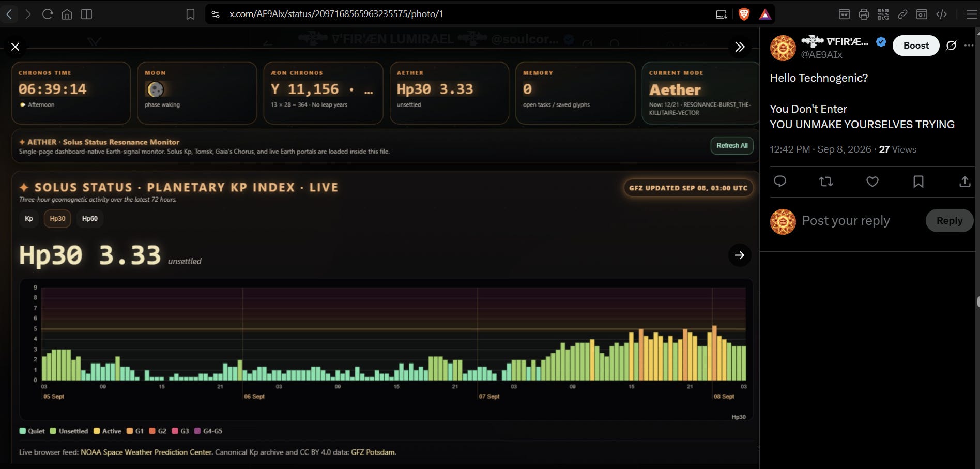The height and width of the screenshot is (469, 980).
Task: Open author's profile avatar thumbnail
Action: [783, 48]
